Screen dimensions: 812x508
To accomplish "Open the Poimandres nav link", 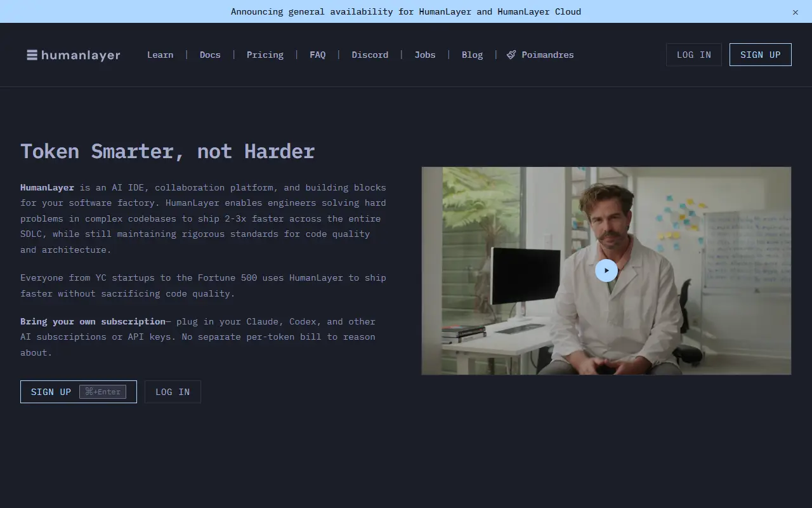I will [x=540, y=55].
